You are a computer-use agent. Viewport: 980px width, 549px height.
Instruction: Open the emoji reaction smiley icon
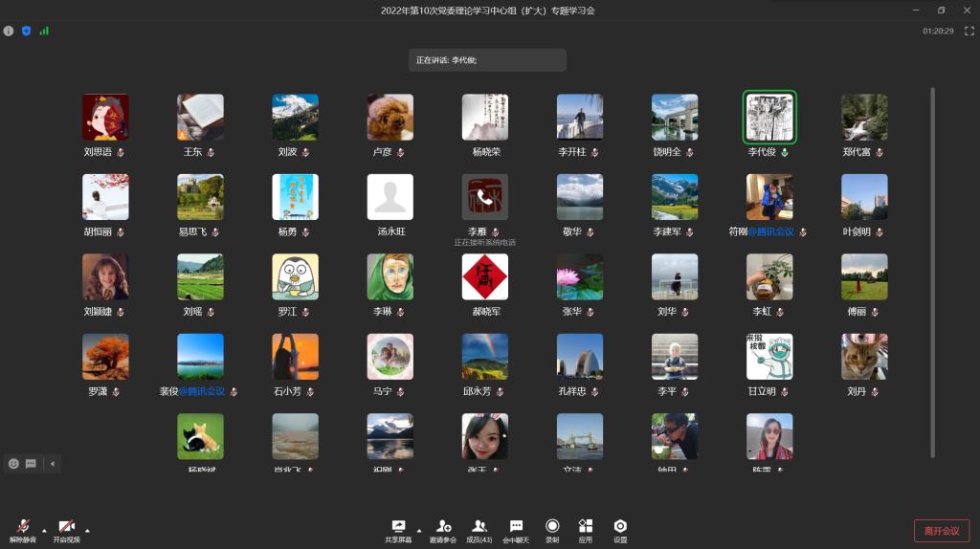(13, 464)
